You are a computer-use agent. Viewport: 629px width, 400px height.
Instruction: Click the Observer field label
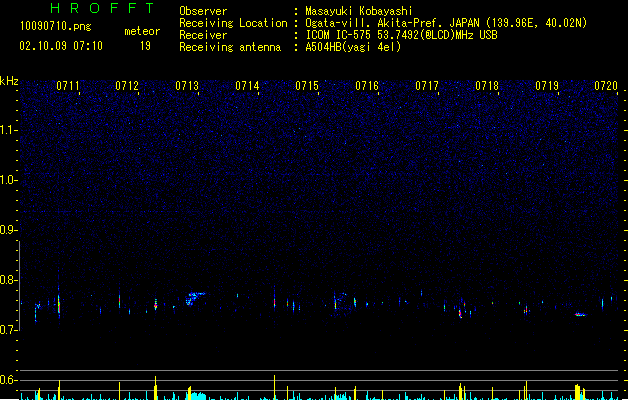(x=203, y=11)
